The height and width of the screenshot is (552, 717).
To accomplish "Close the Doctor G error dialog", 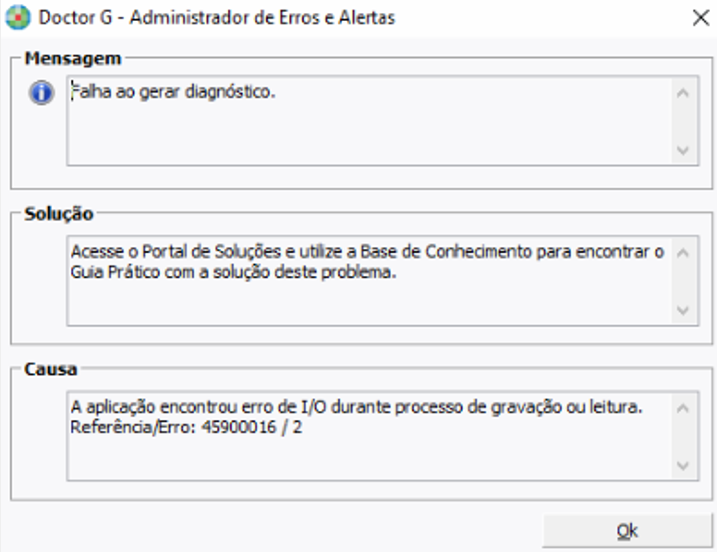I will tap(700, 17).
